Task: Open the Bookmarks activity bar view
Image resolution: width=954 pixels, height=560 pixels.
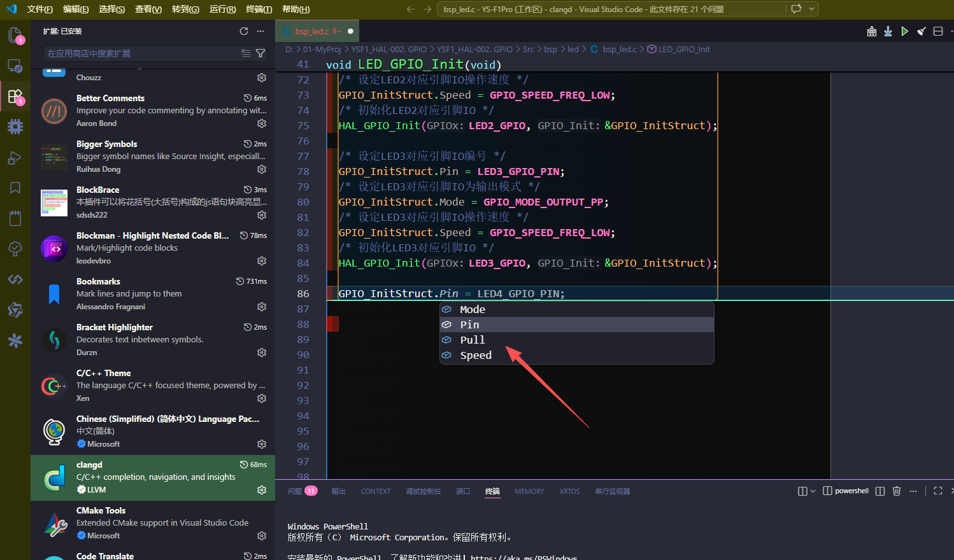Action: [x=15, y=188]
